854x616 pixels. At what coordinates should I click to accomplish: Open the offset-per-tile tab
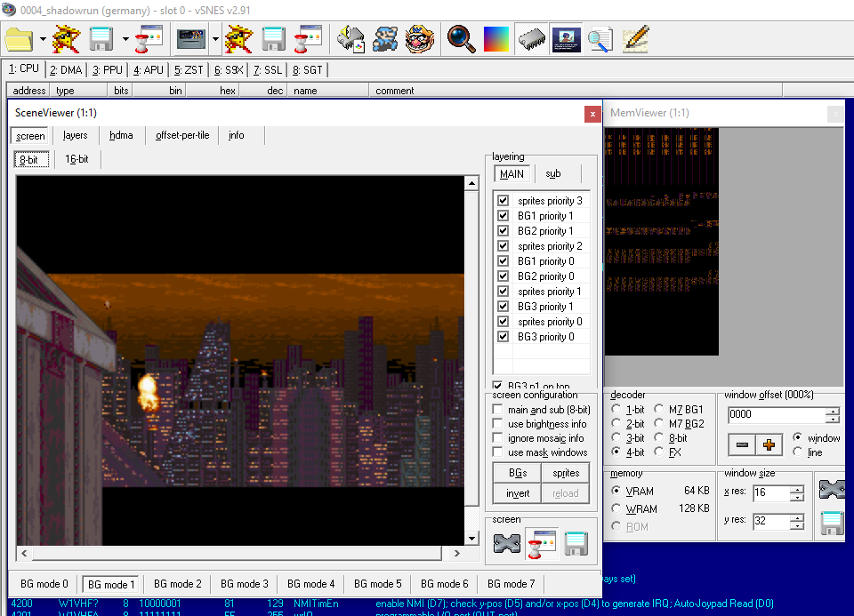tap(182, 135)
